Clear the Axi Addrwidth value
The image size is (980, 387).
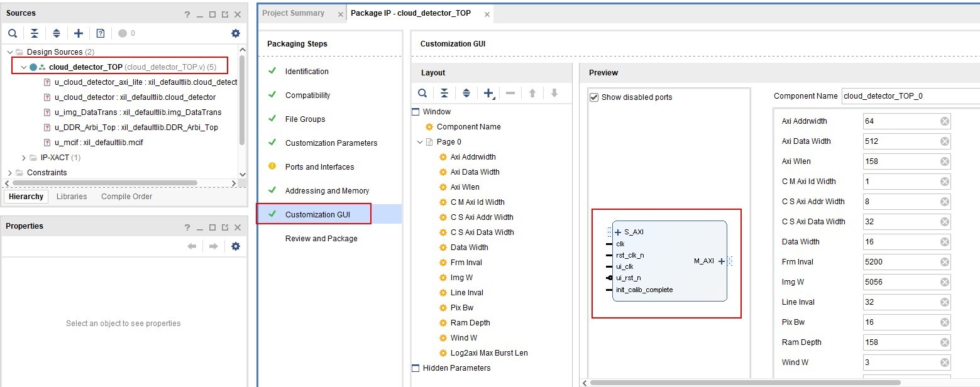(x=944, y=121)
